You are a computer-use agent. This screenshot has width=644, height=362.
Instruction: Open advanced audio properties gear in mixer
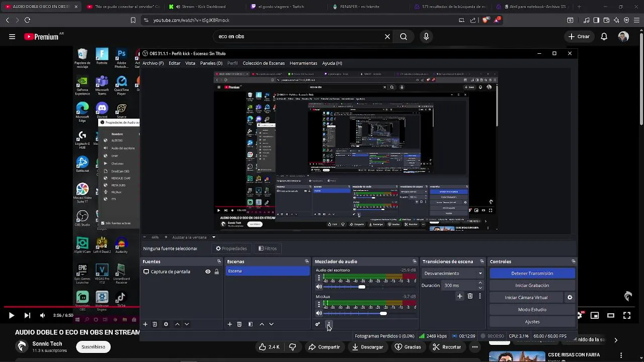coord(317,324)
